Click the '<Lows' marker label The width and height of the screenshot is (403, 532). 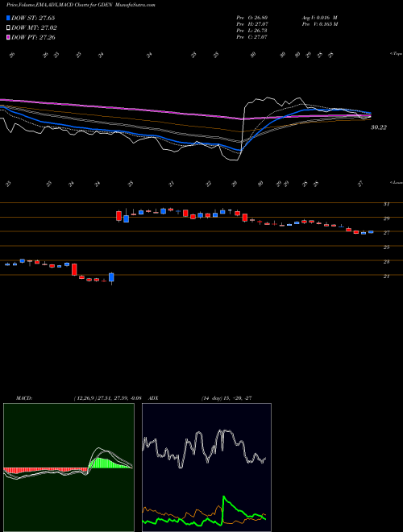point(396,182)
